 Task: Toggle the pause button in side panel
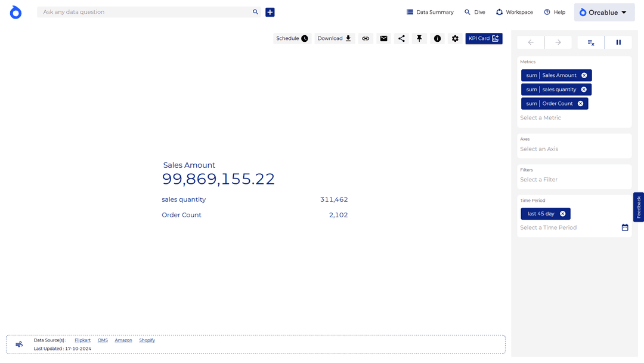618,42
